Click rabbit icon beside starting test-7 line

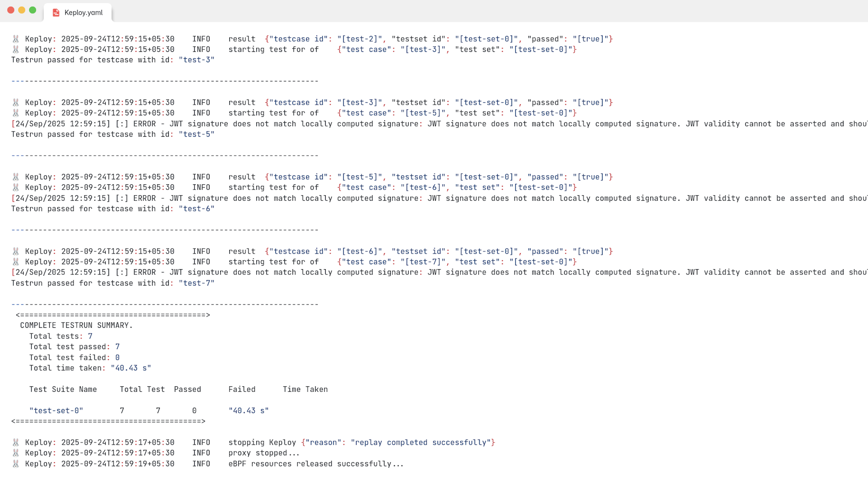[16, 262]
